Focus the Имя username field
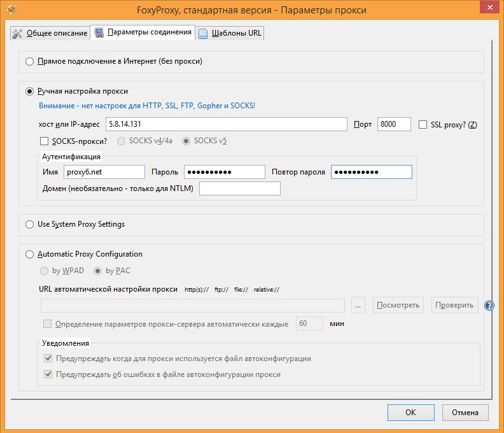The height and width of the screenshot is (433, 504). pyautogui.click(x=104, y=172)
